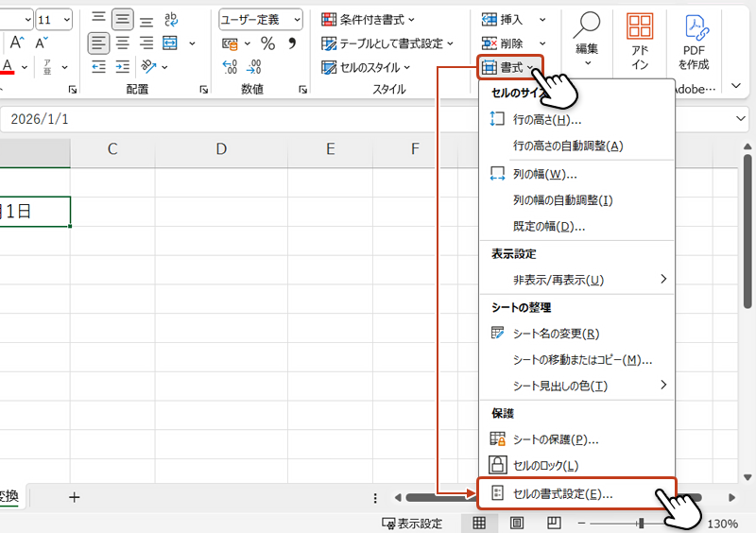Choose 既定の幅(D)... menu item
Viewport: 756px width, 533px height.
click(576, 226)
